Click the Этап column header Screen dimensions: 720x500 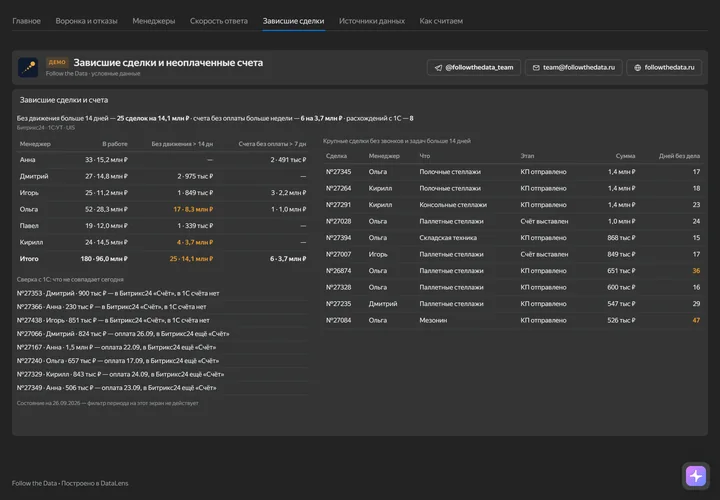(x=527, y=156)
